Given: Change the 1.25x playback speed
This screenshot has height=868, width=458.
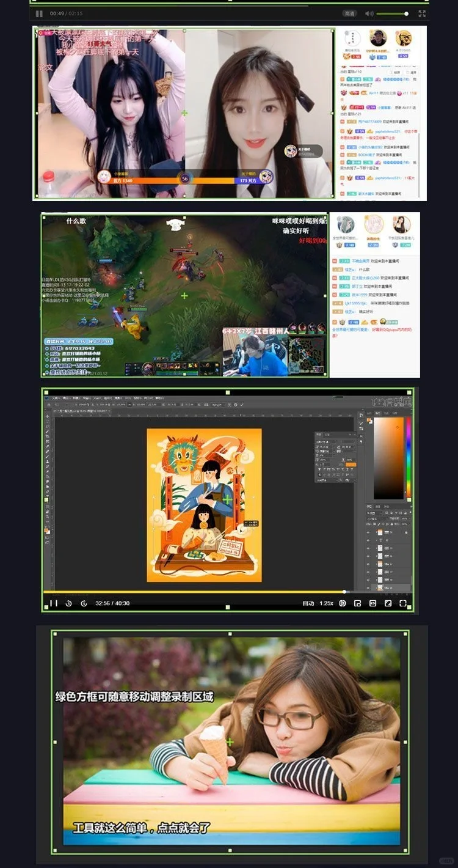Looking at the screenshot, I should [327, 603].
